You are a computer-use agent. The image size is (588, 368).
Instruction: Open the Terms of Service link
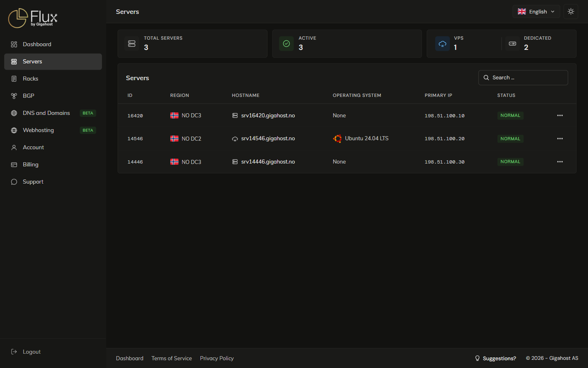(x=171, y=358)
